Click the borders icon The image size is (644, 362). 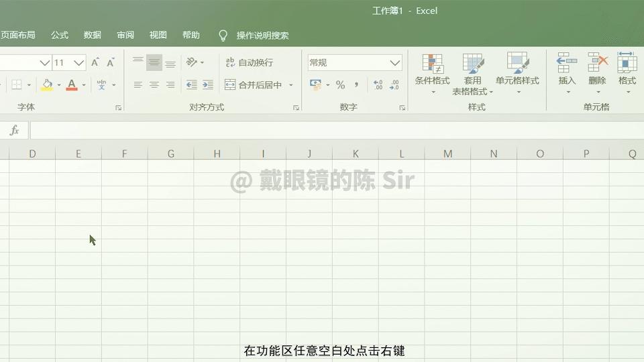coord(16,85)
